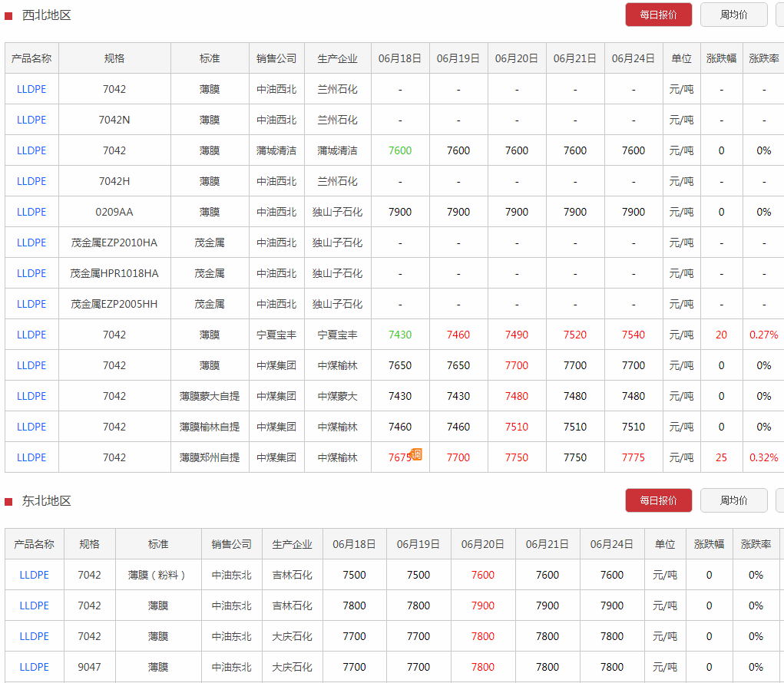Switch to 周均价 tab in 西北地区

click(733, 15)
